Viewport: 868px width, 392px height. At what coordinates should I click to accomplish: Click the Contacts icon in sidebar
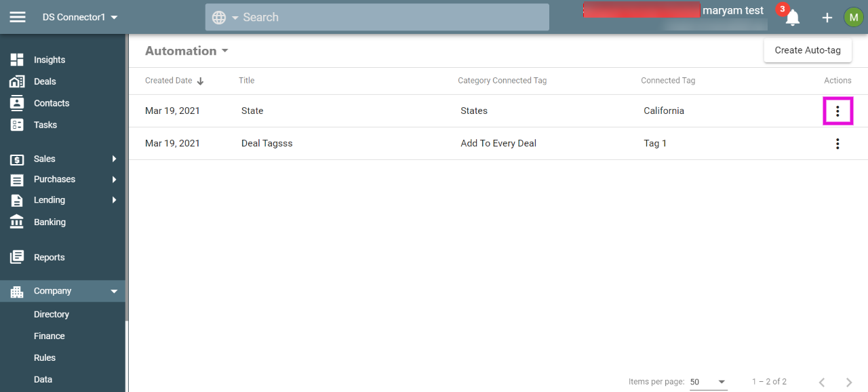(x=17, y=103)
